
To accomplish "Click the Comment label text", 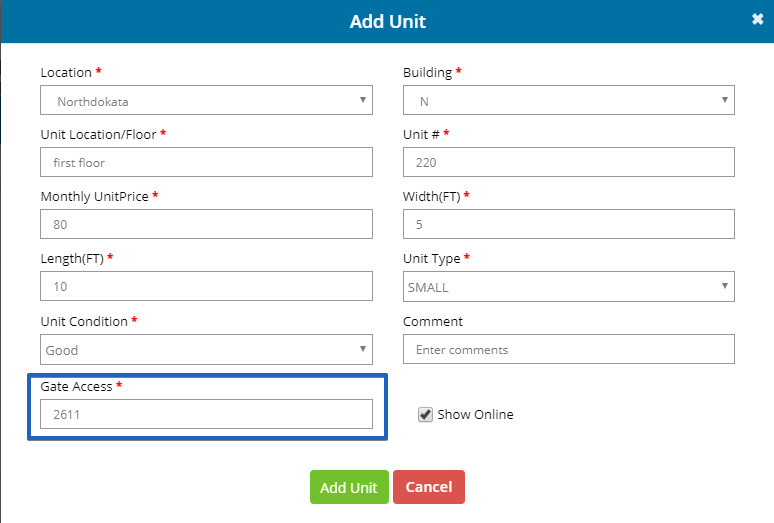I will (x=433, y=322).
